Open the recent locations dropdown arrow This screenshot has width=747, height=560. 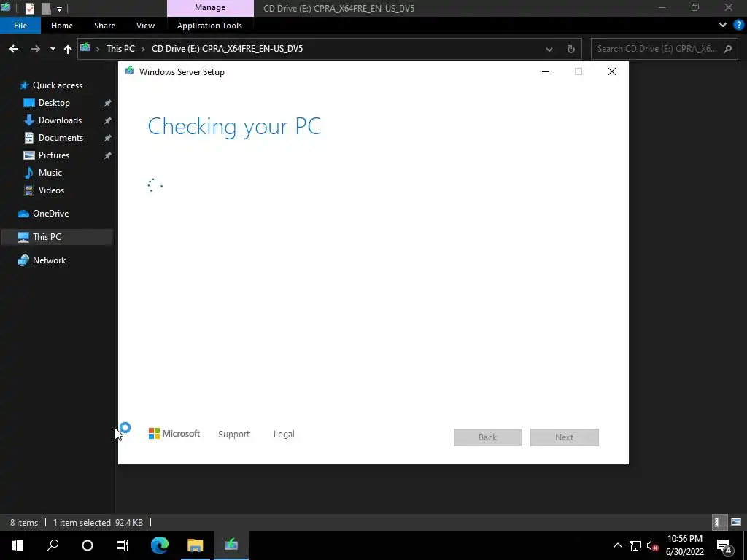(x=53, y=49)
